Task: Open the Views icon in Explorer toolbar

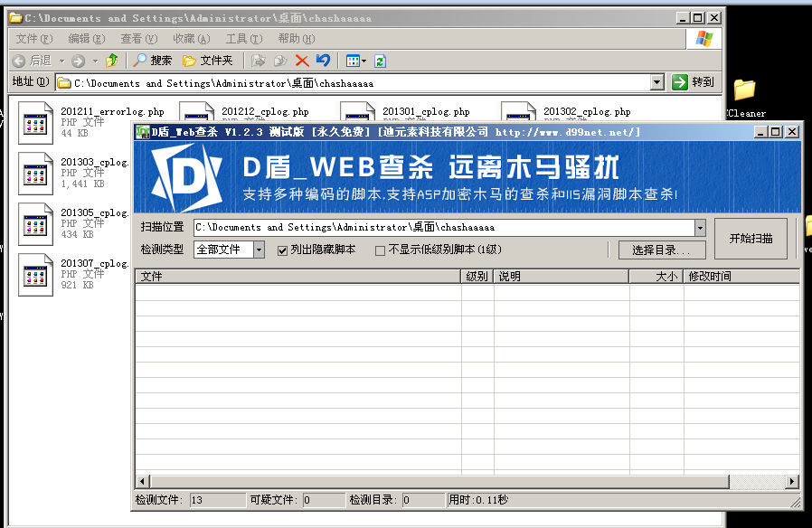Action: pyautogui.click(x=353, y=61)
